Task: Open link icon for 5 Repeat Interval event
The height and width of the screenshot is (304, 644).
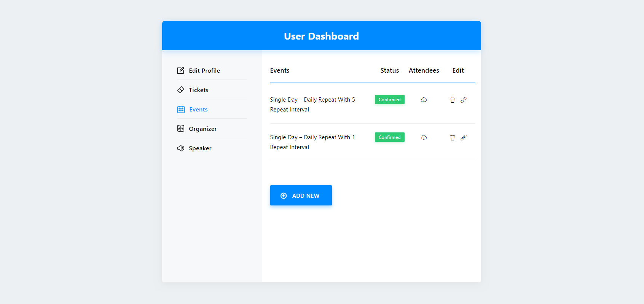Action: pos(464,100)
